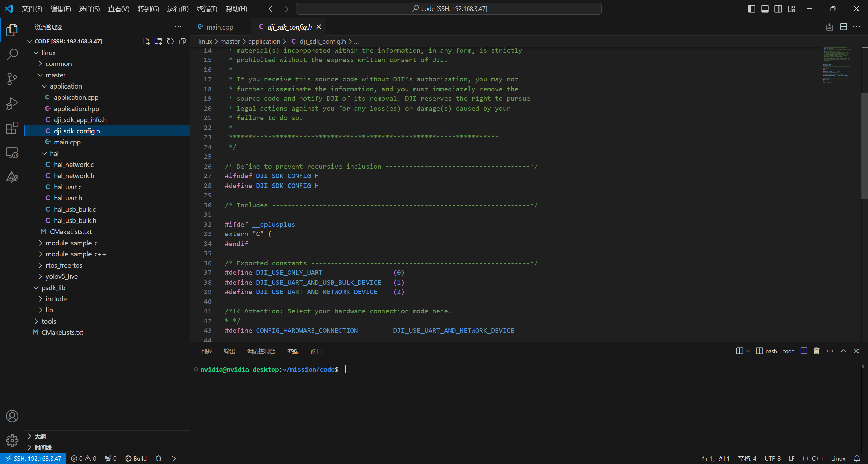Split the bash terminal

pos(804,351)
